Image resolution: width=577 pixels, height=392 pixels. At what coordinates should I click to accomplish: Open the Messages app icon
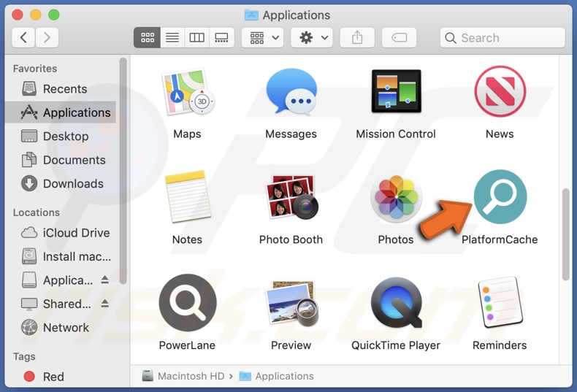tap(291, 91)
